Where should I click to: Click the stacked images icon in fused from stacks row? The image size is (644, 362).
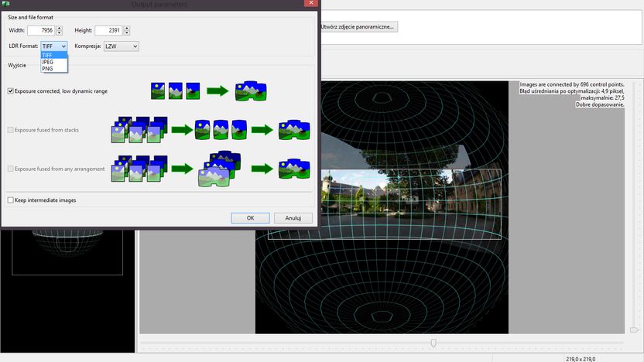pyautogui.click(x=139, y=130)
